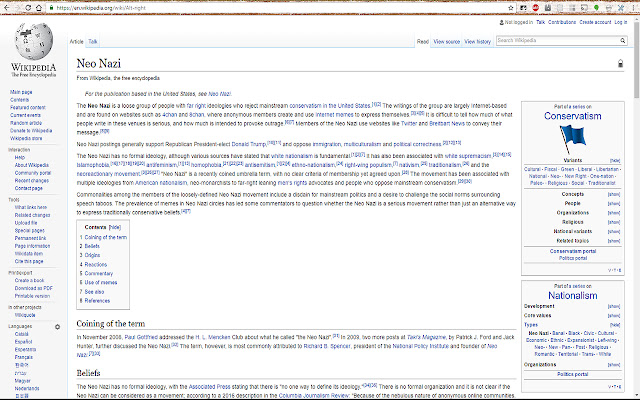Click the Donald Trump link
This screenshot has height=400, width=640.
249,144
